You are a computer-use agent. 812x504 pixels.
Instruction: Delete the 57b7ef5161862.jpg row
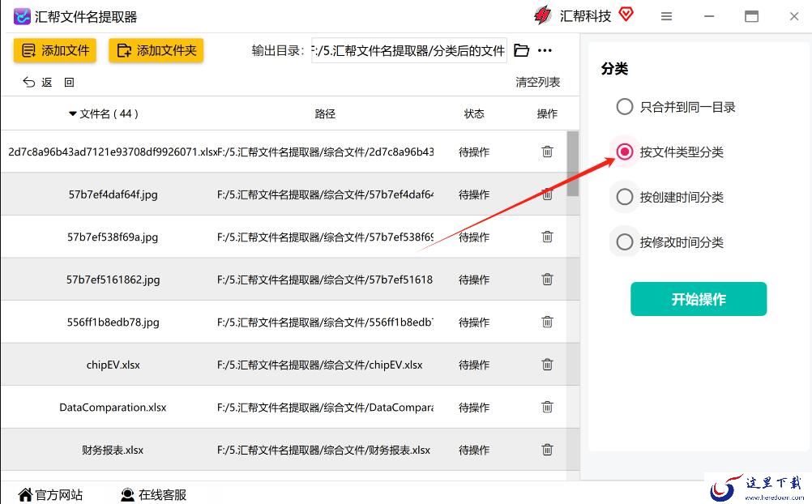pyautogui.click(x=547, y=280)
